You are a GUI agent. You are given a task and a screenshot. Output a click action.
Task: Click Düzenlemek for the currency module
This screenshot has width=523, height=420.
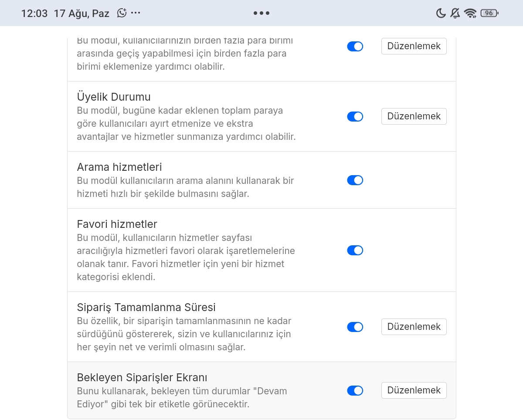[x=414, y=46]
